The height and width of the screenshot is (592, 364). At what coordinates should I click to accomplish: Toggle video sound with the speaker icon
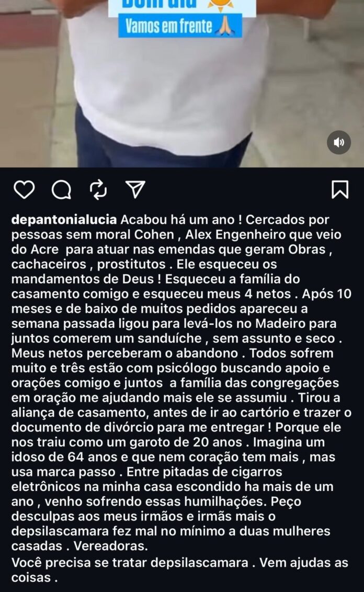tap(339, 142)
